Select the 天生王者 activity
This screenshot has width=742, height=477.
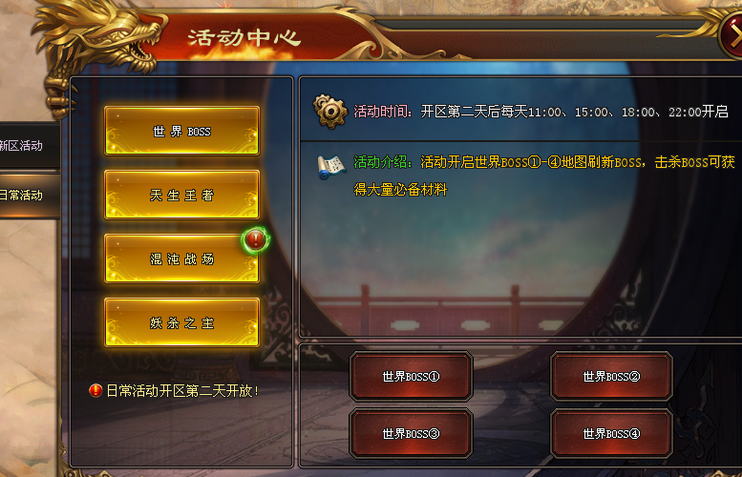point(182,195)
